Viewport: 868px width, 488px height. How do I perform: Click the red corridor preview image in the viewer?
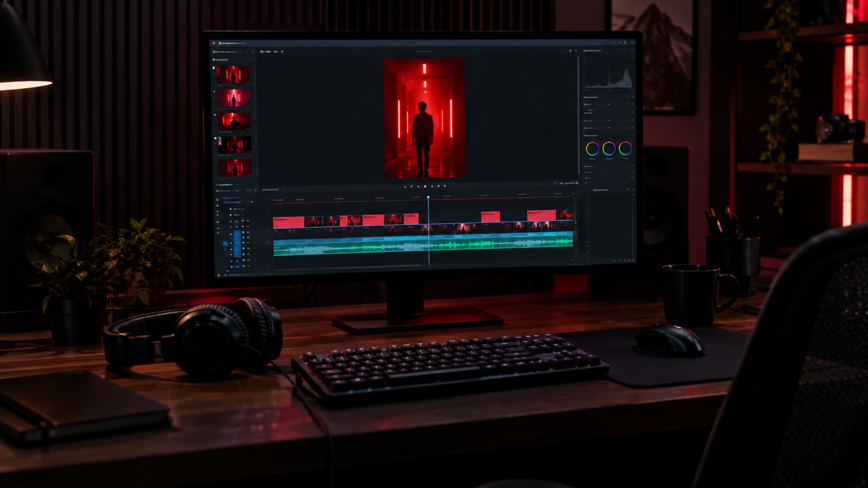tap(425, 118)
